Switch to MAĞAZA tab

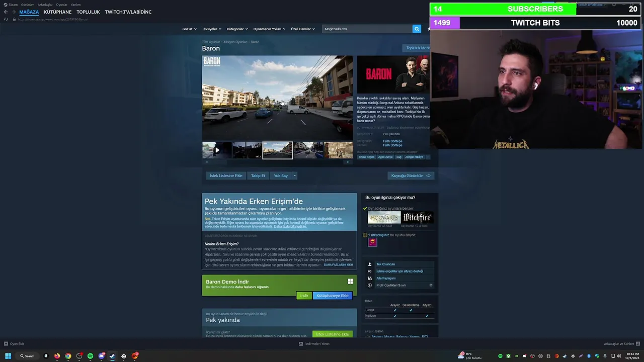tap(29, 12)
